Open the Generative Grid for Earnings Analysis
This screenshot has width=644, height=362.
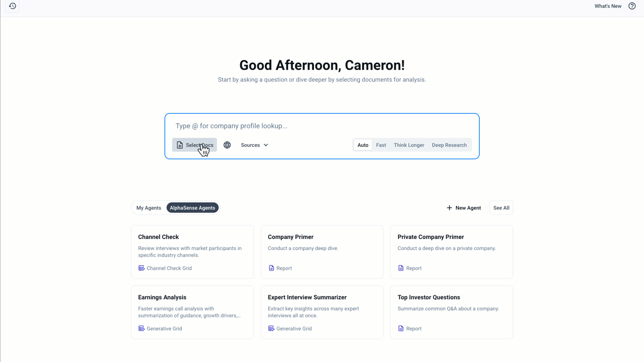click(160, 328)
